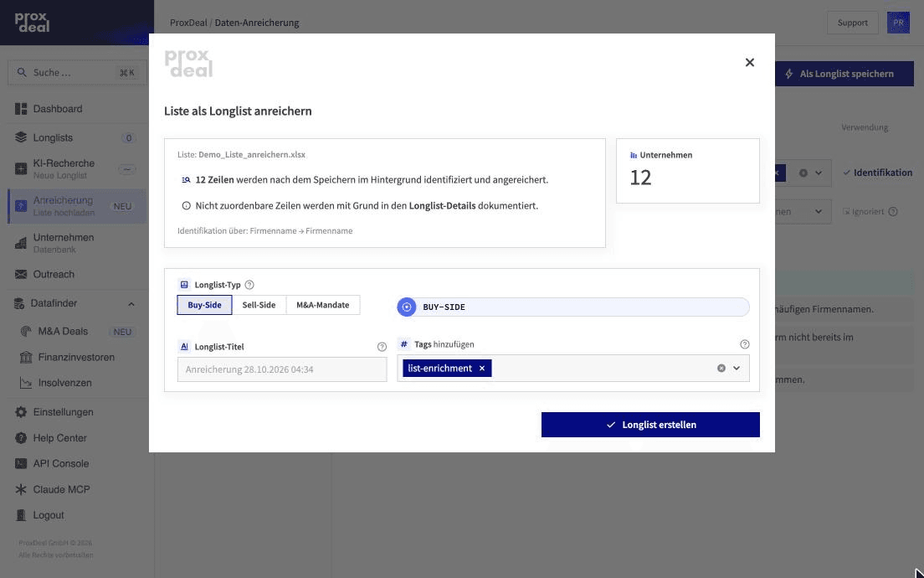This screenshot has width=924, height=578.
Task: Click Longlist erstellen button
Action: (x=650, y=425)
